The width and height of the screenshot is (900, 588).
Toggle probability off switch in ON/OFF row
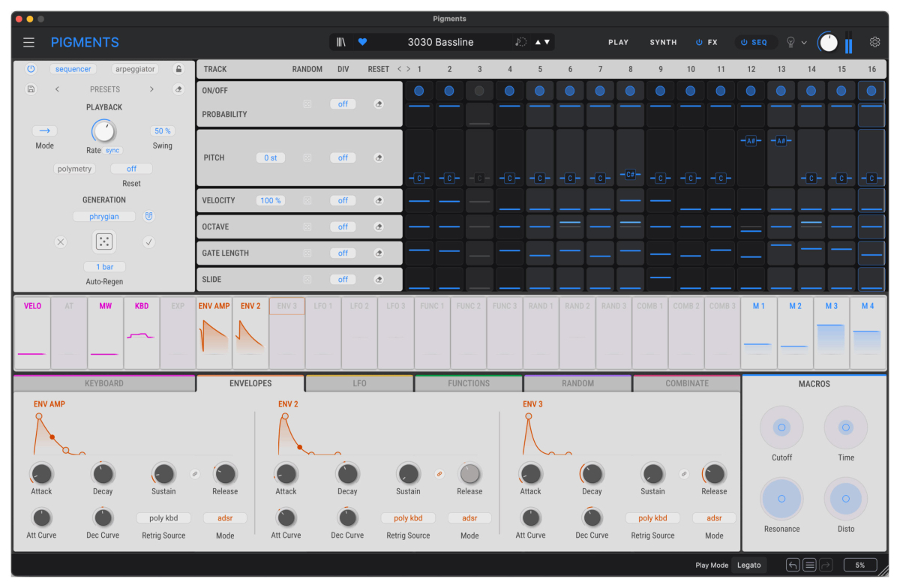[x=343, y=103]
